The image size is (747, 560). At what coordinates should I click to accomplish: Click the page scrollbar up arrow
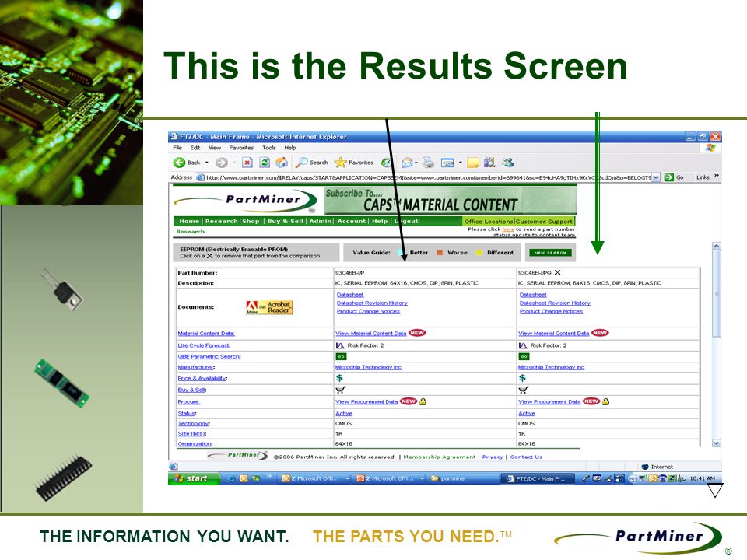coord(716,247)
